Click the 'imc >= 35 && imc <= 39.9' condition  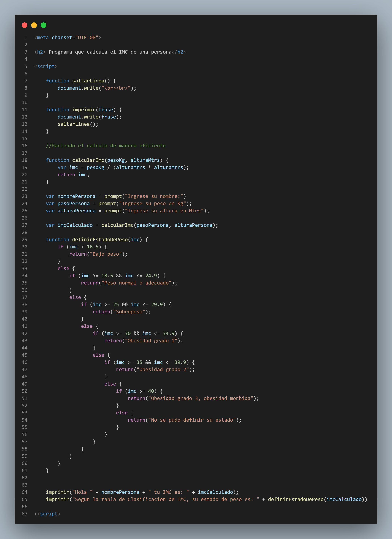coord(151,362)
